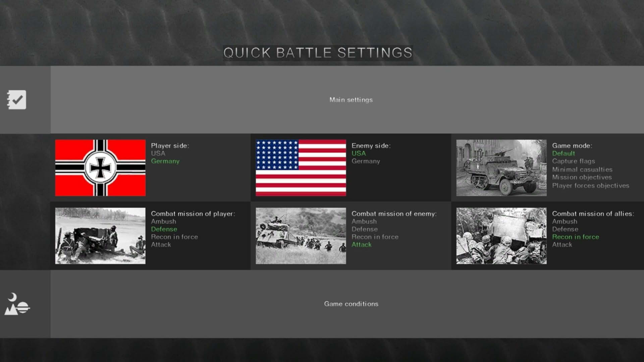The height and width of the screenshot is (362, 644).
Task: Click the artillery crew player mission photo
Action: [100, 236]
